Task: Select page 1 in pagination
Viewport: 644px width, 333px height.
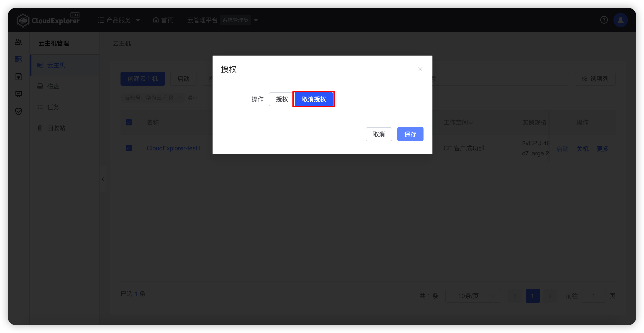Action: [532, 296]
